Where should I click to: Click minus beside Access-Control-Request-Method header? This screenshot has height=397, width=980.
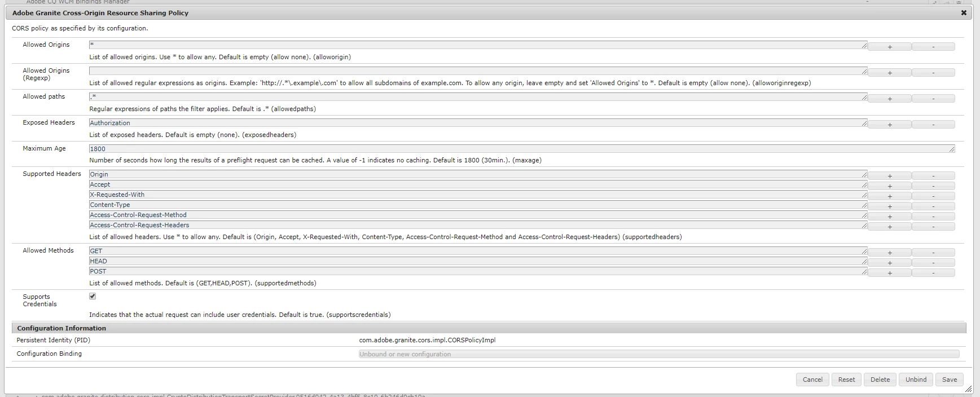tap(933, 217)
